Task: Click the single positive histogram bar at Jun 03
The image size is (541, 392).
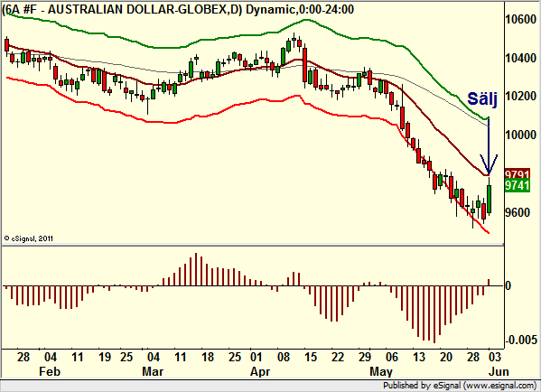Action: point(489,283)
